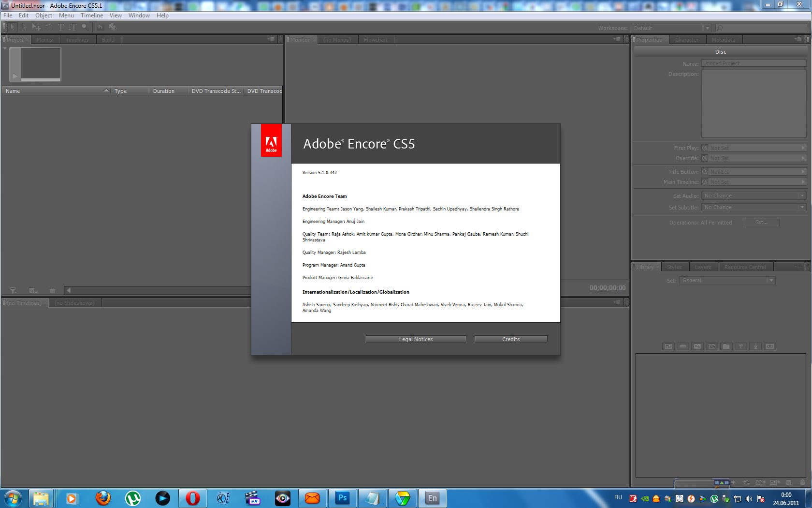Open Photoshop from the taskbar

coord(342,498)
